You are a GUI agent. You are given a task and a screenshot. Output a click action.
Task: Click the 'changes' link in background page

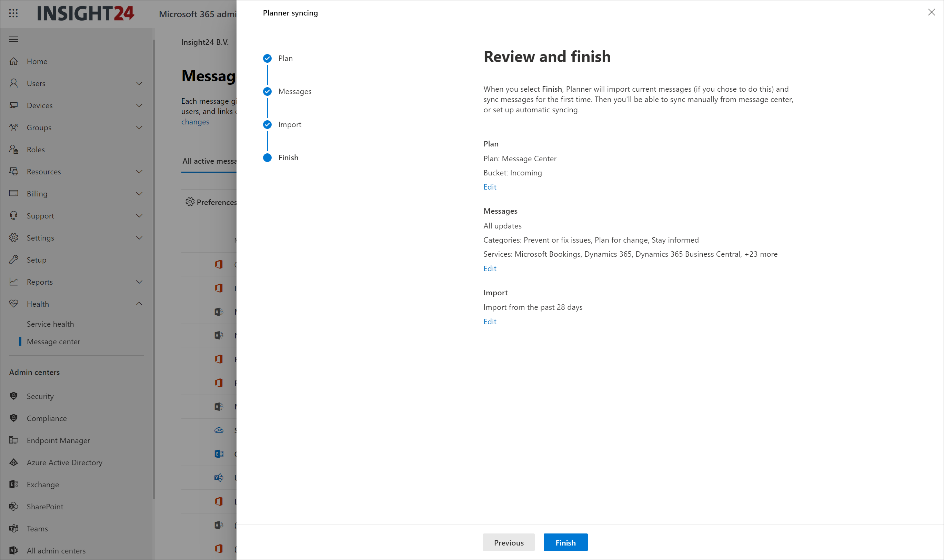pos(195,122)
